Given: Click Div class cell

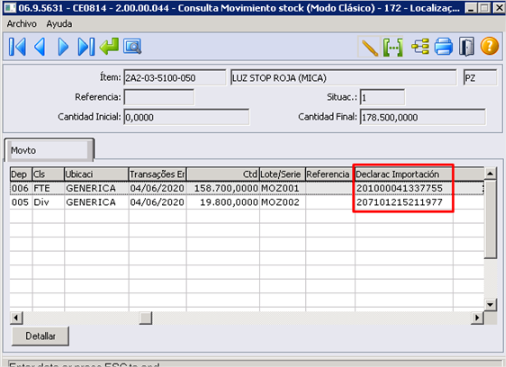Looking at the screenshot, I should point(48,202).
